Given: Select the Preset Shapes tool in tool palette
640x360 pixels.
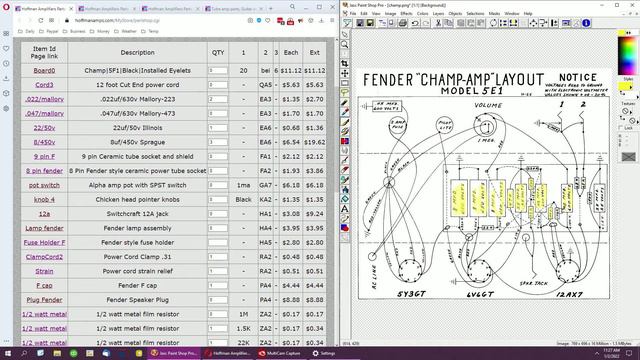Looking at the screenshot, I should click(x=345, y=228).
